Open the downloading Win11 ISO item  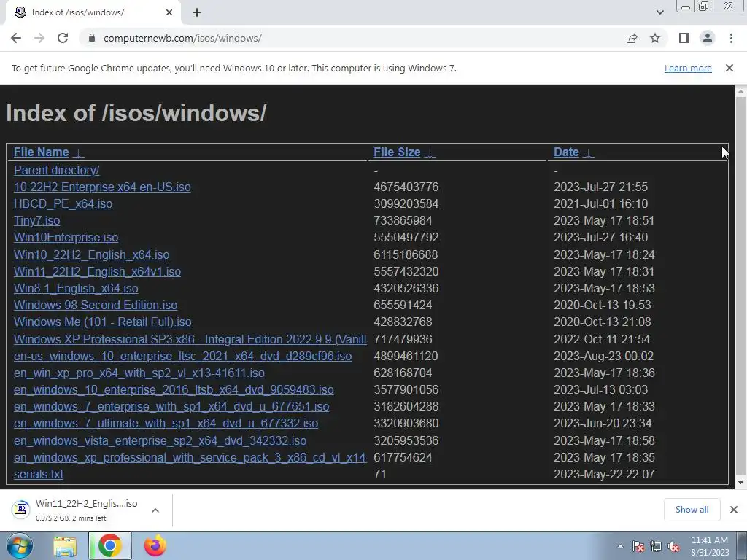click(76, 510)
